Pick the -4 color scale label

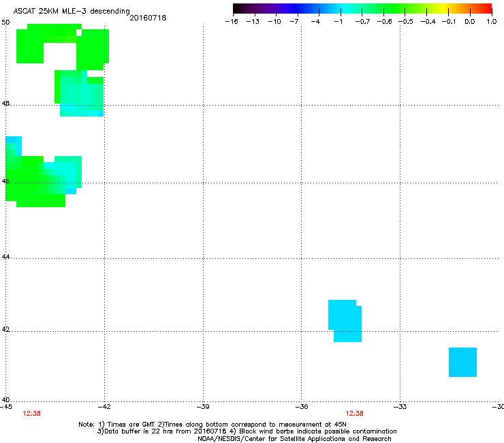coord(315,22)
